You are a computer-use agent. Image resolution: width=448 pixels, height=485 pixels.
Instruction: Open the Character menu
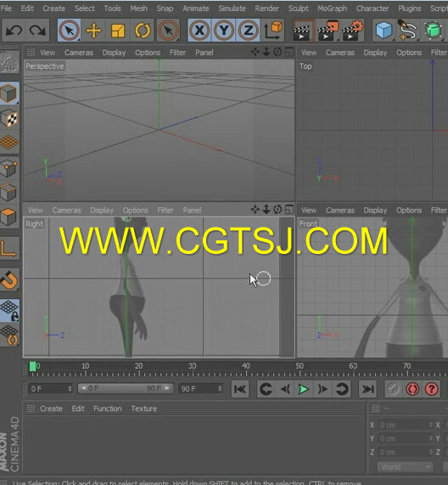(372, 8)
